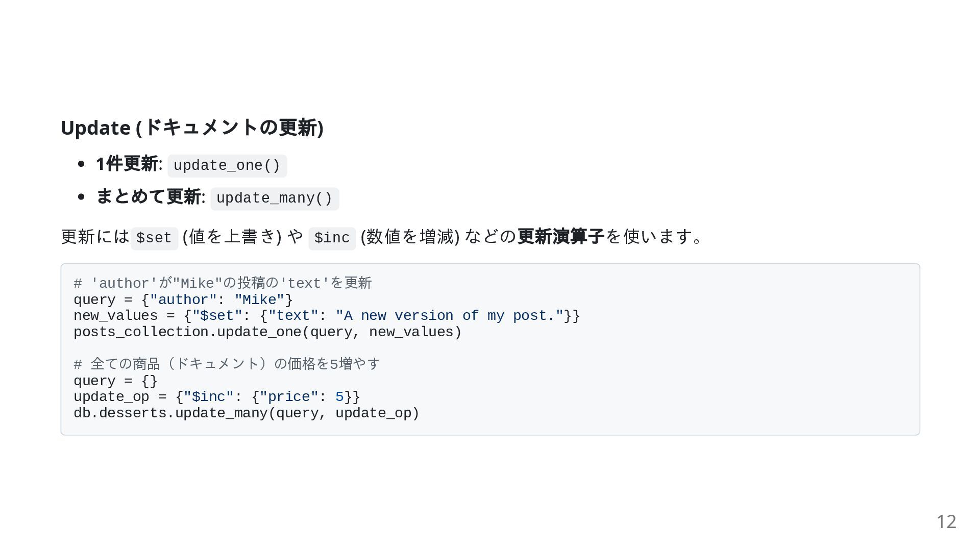Click the $inc operator code chip
Image resolution: width=980 pixels, height=551 pixels.
(332, 238)
